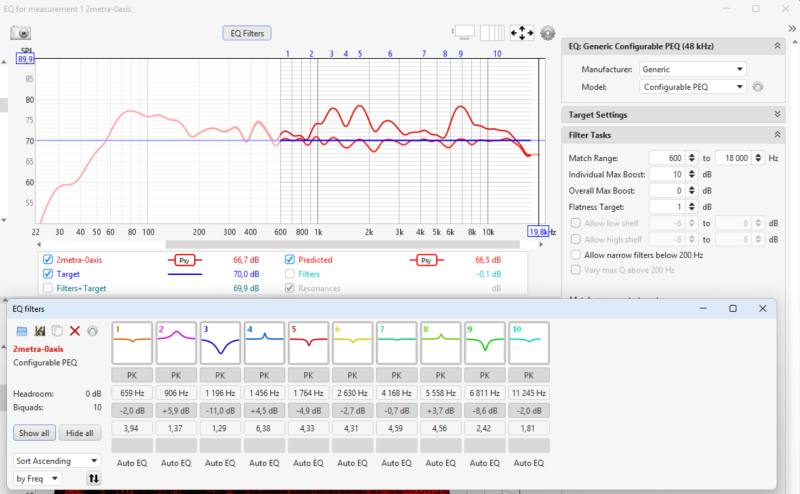Open the Sort Ascending dropdown
The width and height of the screenshot is (800, 494).
pos(57,461)
